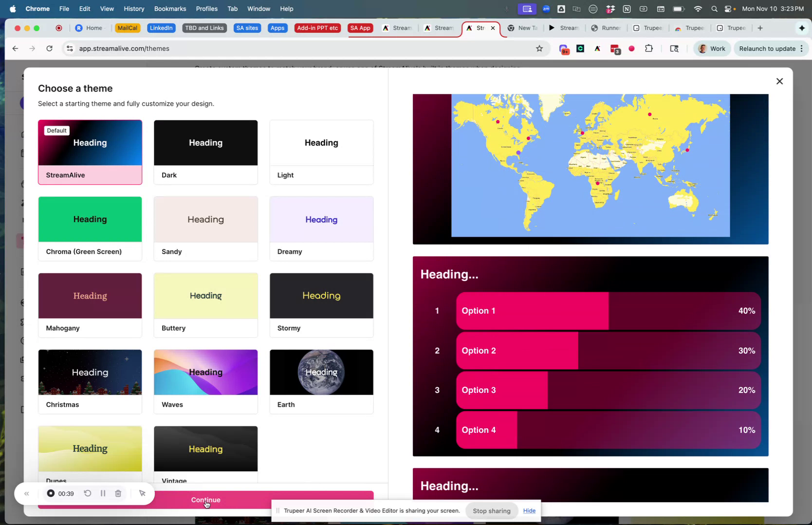Collapse the recorder toolbar with the double chevron
Image resolution: width=812 pixels, height=525 pixels.
[x=27, y=493]
